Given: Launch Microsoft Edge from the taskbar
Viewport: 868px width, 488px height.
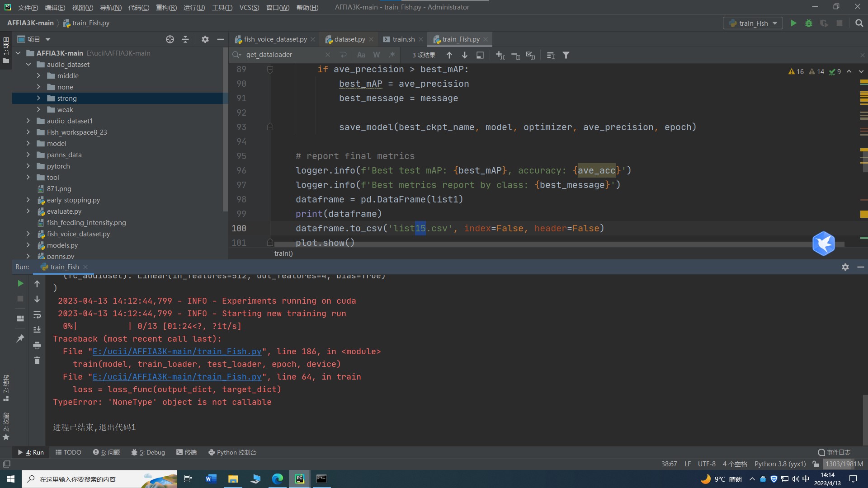Looking at the screenshot, I should coord(277,479).
